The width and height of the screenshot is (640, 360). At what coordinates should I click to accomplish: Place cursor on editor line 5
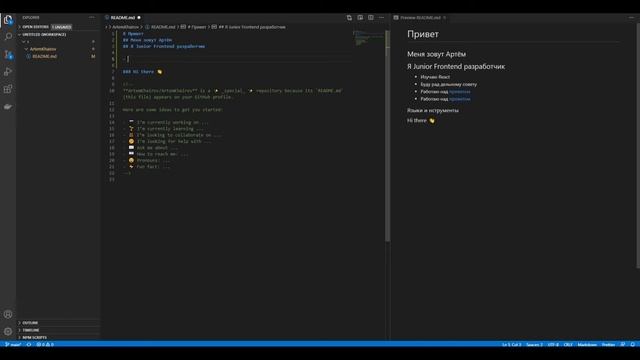(x=237, y=59)
